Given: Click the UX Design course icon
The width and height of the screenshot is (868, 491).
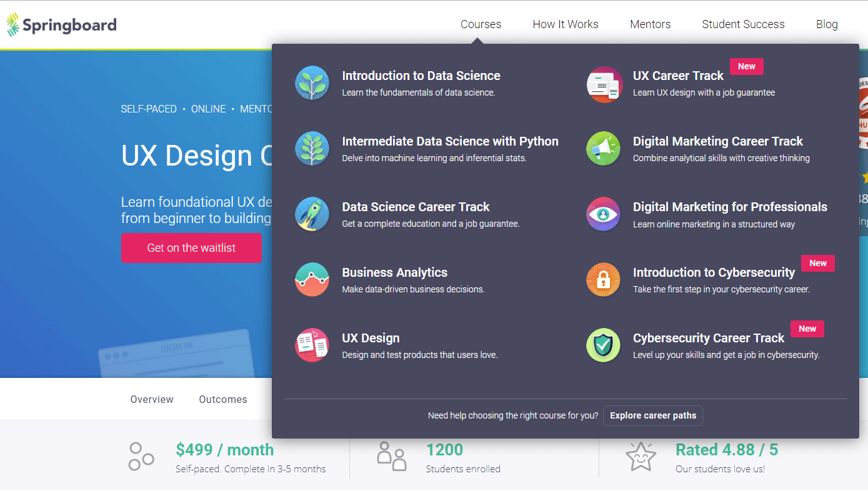Looking at the screenshot, I should pos(312,345).
